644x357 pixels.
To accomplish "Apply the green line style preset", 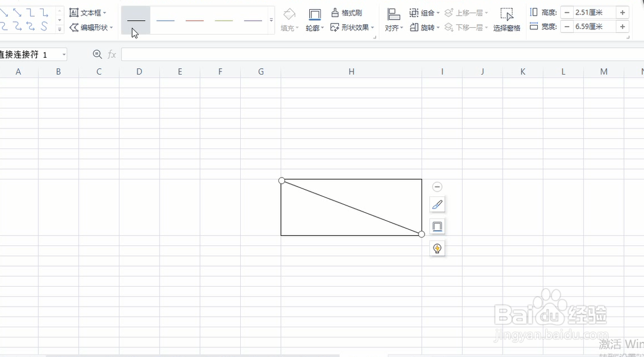I will click(224, 20).
